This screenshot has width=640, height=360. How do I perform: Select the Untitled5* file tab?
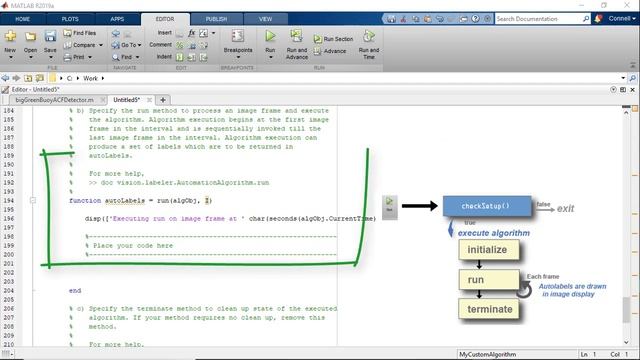[x=127, y=100]
